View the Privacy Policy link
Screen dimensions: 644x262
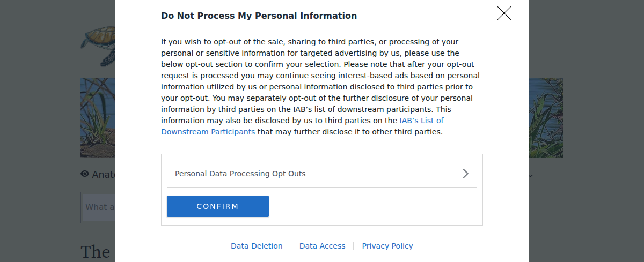[x=387, y=246]
